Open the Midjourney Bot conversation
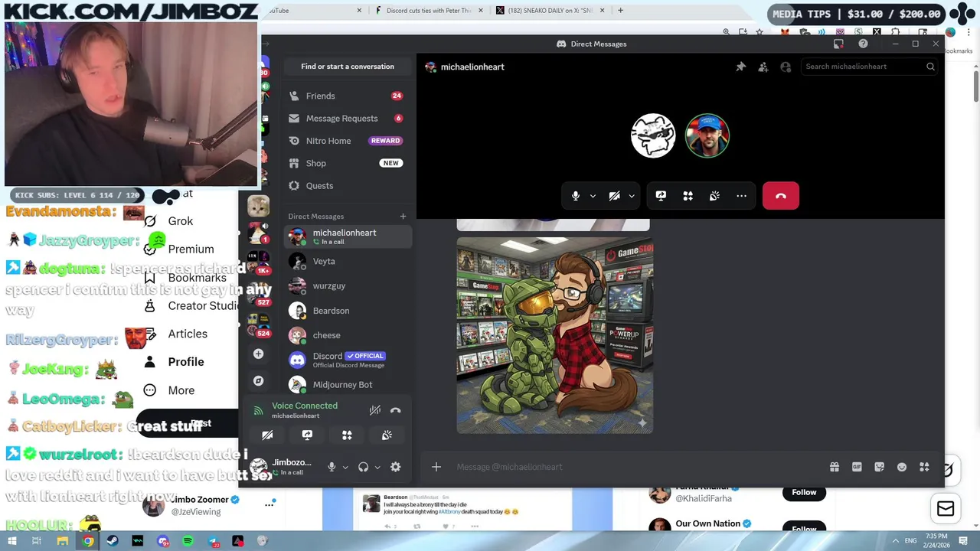The width and height of the screenshot is (980, 551). pos(347,384)
